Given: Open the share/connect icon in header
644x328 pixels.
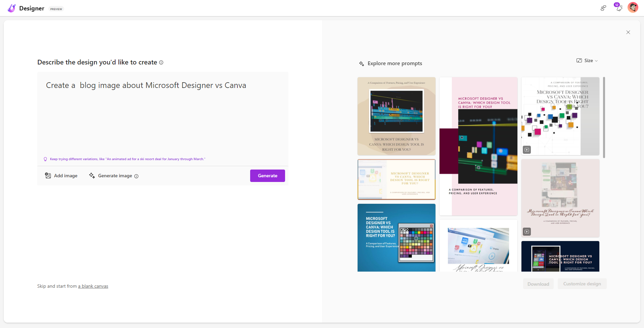Looking at the screenshot, I should (x=603, y=8).
